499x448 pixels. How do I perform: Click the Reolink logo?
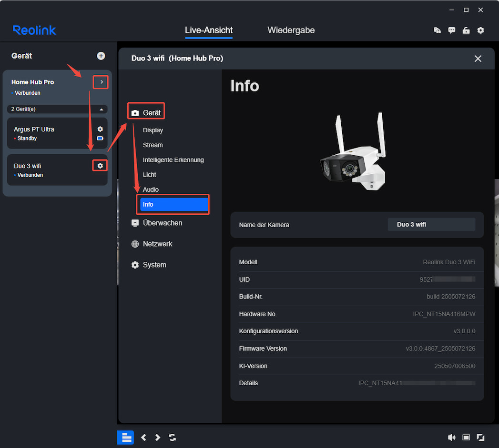tap(34, 30)
